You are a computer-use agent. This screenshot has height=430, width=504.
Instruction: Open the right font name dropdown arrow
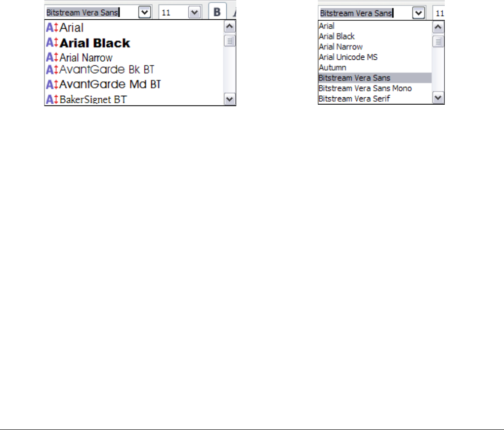[x=419, y=13]
